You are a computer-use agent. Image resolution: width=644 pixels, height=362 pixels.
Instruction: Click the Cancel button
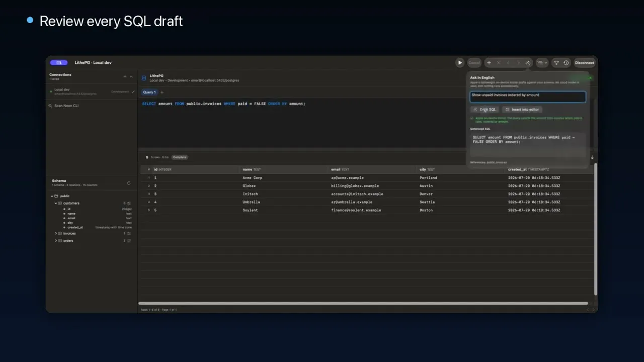point(474,63)
